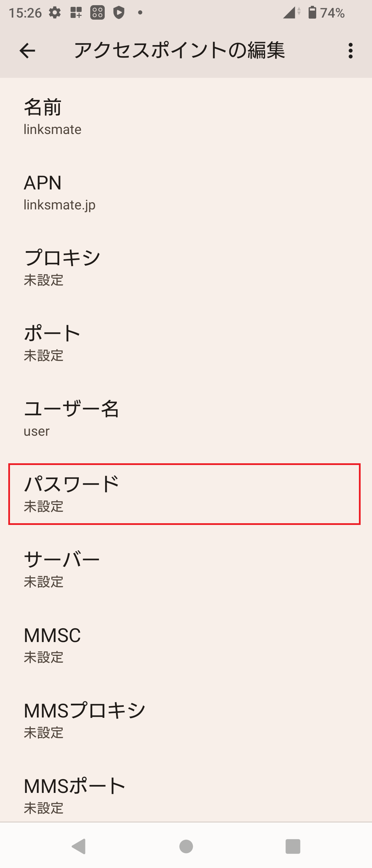Tap the recent apps square button

(293, 846)
